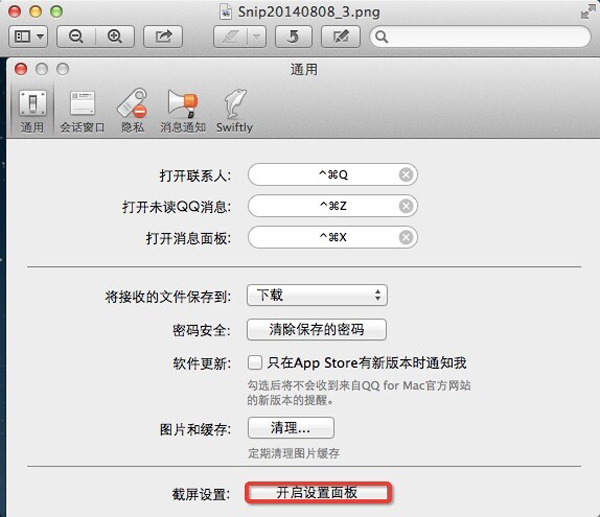Close the 通用 preferences window
This screenshot has height=517, width=600.
click(21, 69)
